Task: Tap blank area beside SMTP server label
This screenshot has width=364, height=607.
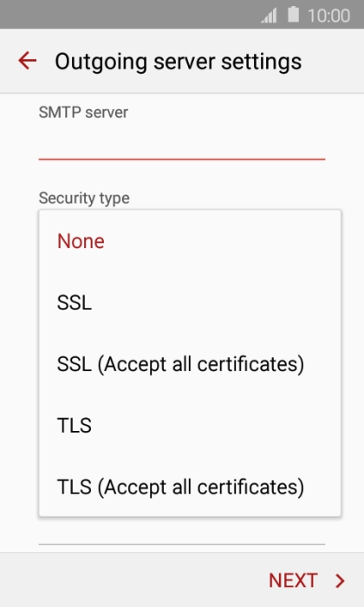Action: [x=232, y=113]
